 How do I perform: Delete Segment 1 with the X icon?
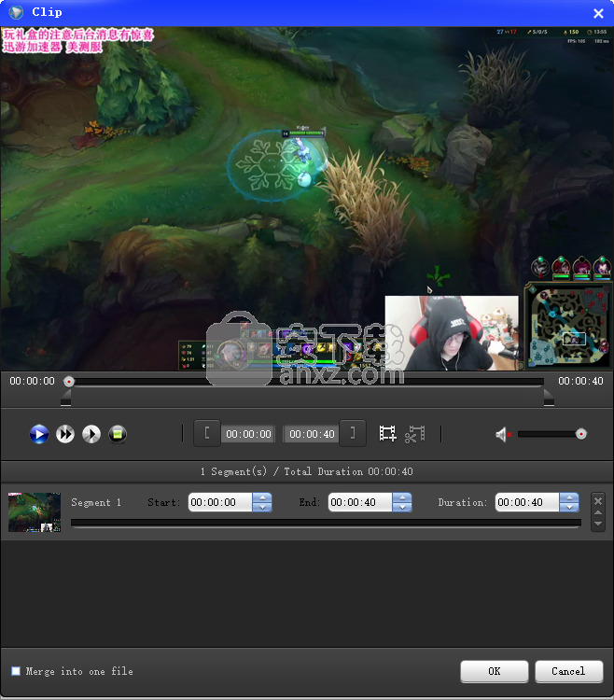point(598,501)
